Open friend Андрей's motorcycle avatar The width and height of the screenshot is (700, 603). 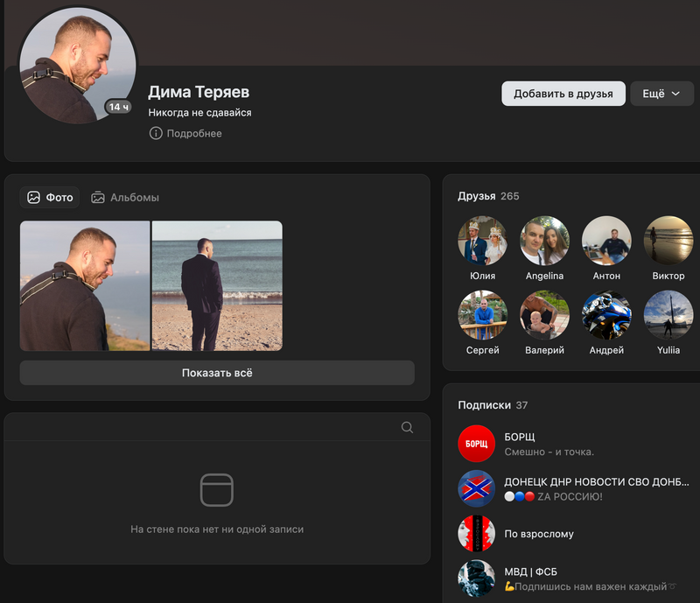[x=606, y=315]
